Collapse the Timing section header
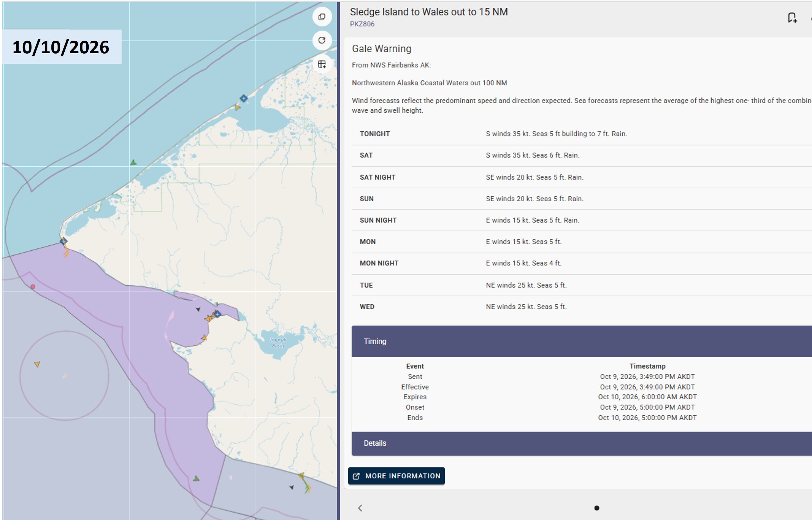The width and height of the screenshot is (812, 520). 581,341
